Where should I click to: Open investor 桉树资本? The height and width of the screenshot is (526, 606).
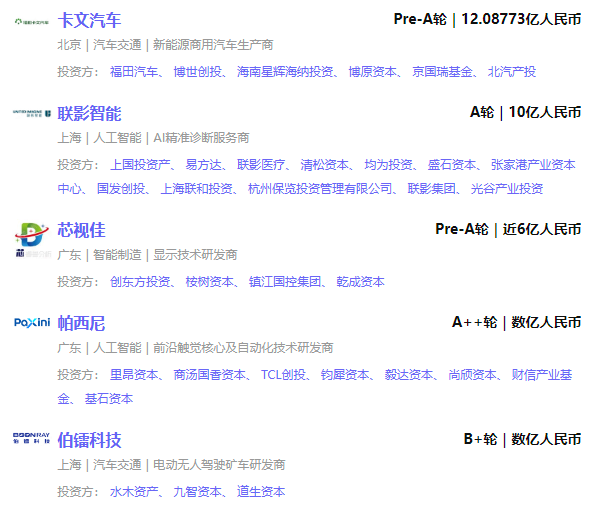210,282
